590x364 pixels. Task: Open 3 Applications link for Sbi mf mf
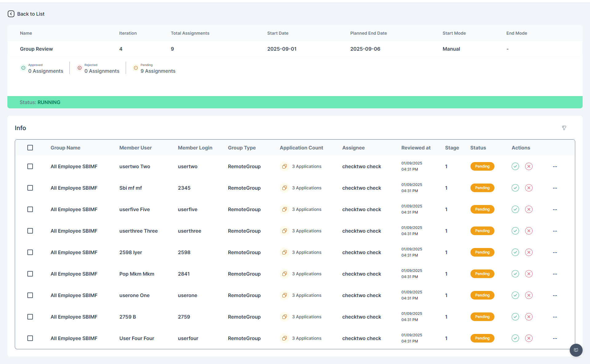[x=307, y=188]
